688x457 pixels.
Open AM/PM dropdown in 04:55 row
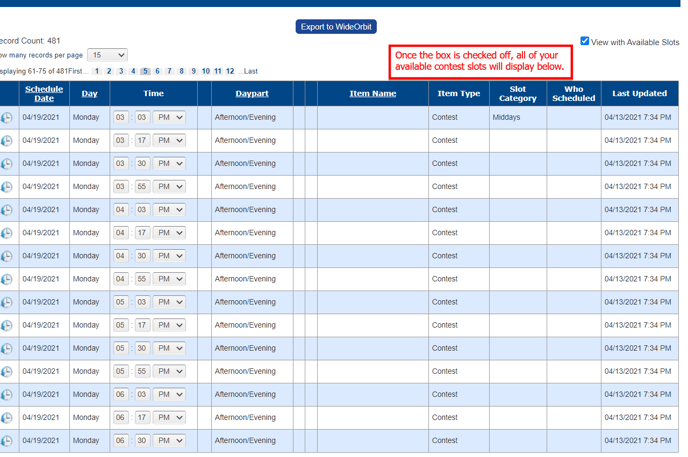169,279
